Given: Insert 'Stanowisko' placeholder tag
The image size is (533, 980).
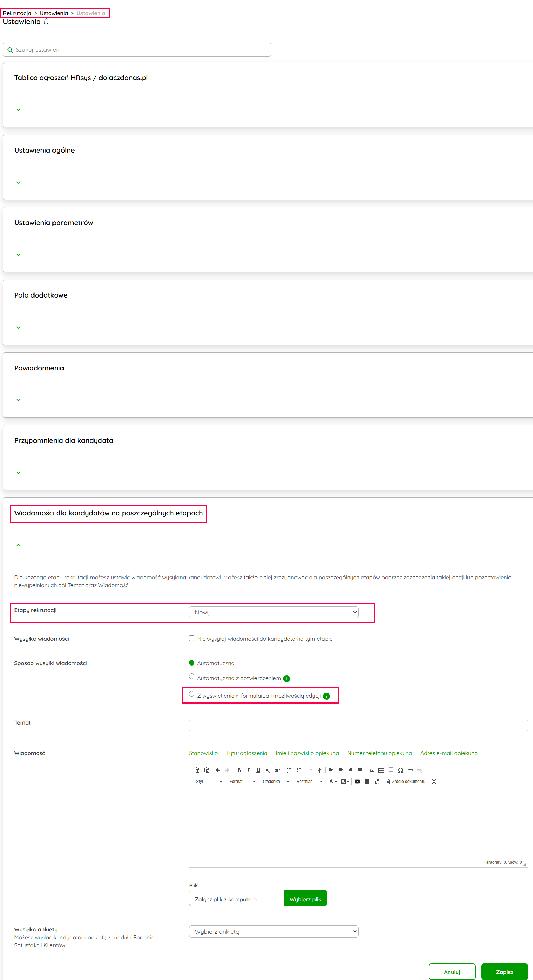Looking at the screenshot, I should pos(203,753).
